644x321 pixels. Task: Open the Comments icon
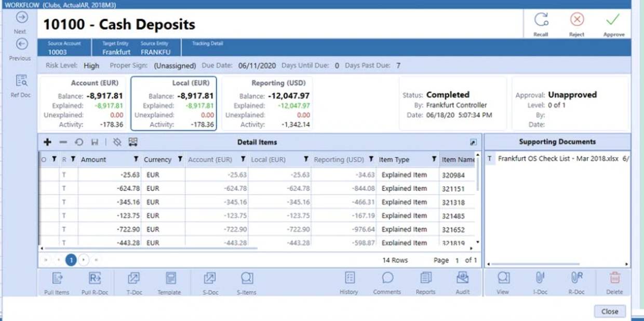(387, 278)
